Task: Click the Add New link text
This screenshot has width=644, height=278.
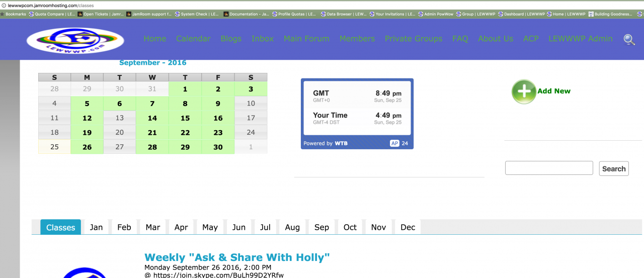Action: [x=554, y=91]
